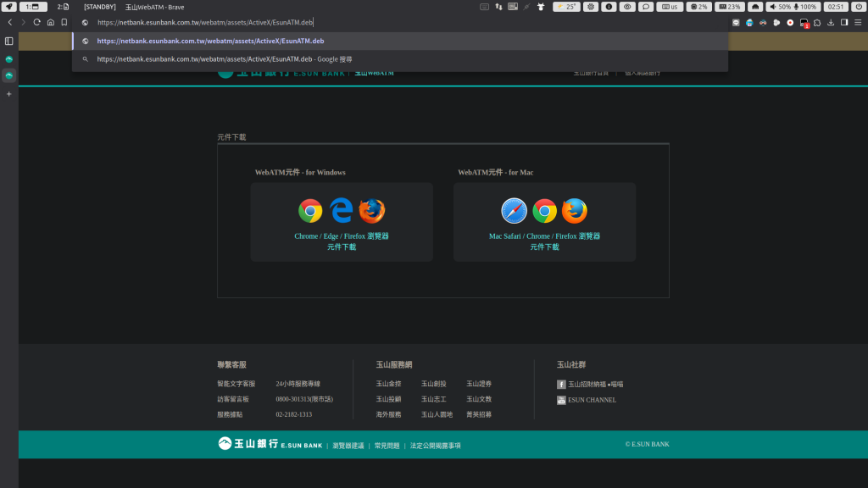Click the Firefox icon under WebATM for Mac
This screenshot has height=488, width=868.
pyautogui.click(x=575, y=211)
